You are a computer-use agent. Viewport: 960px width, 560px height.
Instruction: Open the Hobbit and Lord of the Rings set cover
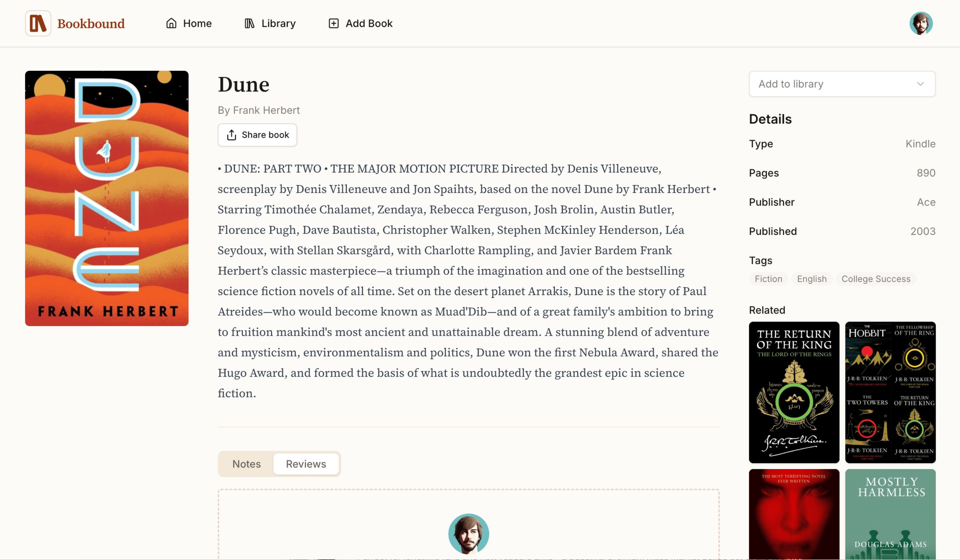pos(890,392)
